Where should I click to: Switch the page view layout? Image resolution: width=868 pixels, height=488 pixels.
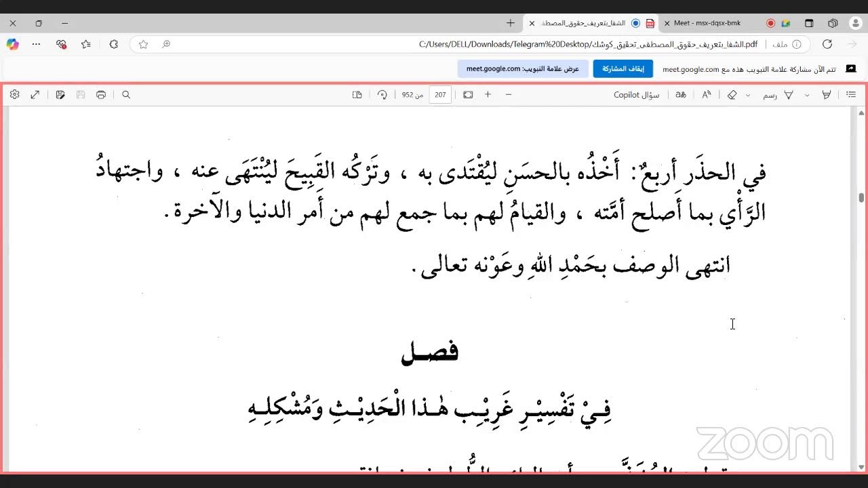(357, 95)
